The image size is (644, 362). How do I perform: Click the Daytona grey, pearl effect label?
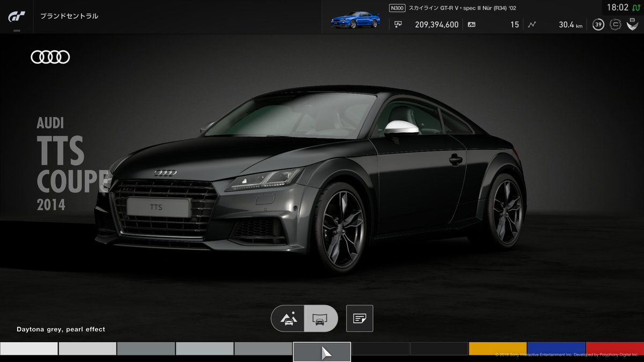pos(61,329)
